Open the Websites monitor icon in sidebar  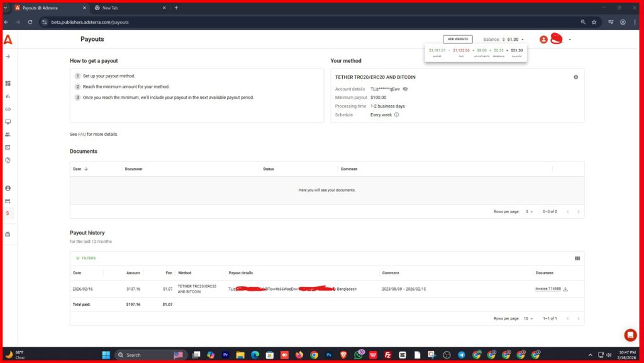pyautogui.click(x=8, y=121)
